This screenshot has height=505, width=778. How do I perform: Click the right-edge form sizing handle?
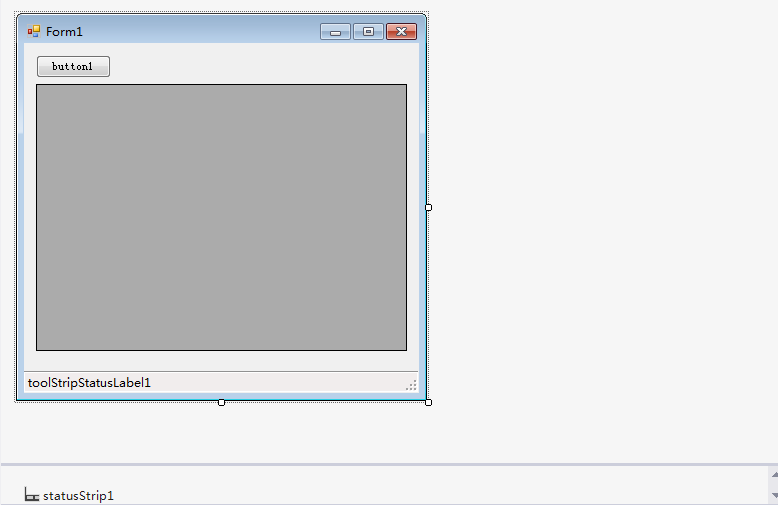pos(429,207)
